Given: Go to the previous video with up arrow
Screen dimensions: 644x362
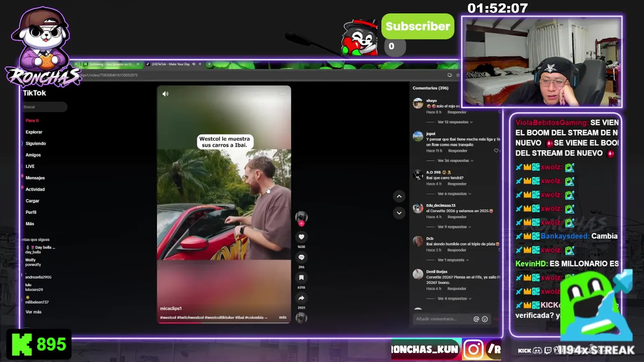Looking at the screenshot, I should [399, 196].
